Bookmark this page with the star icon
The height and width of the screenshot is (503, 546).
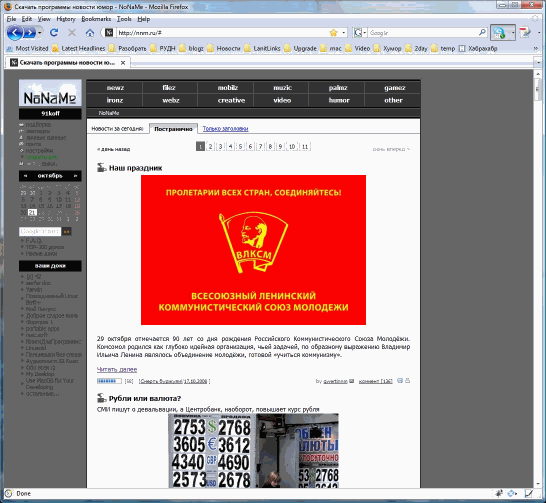[x=333, y=33]
